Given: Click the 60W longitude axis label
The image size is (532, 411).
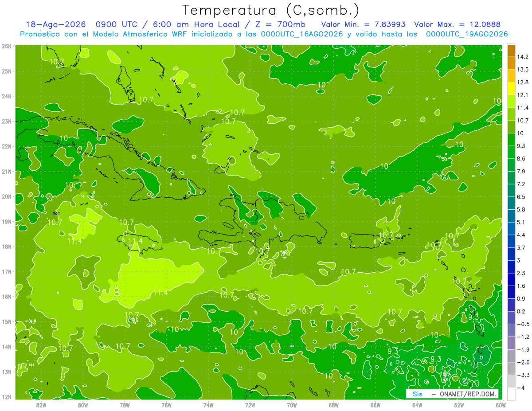Looking at the screenshot, I should [x=501, y=405].
